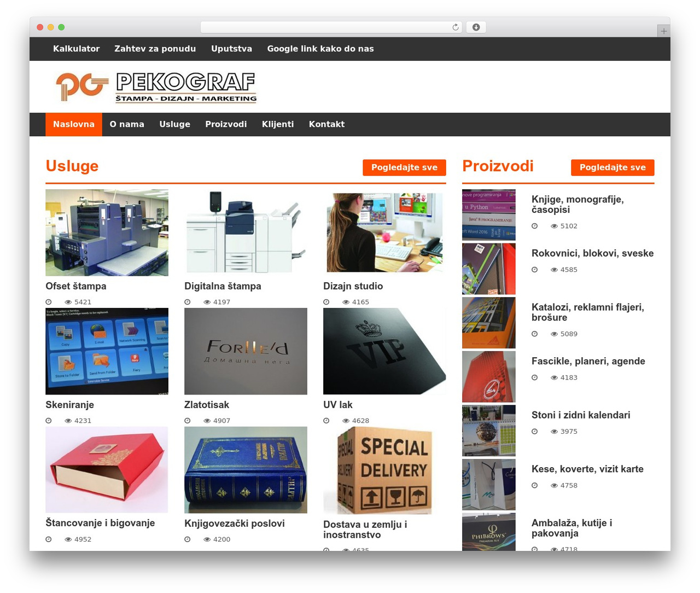Open the Proizvodi navigation item
The width and height of the screenshot is (700, 593).
(226, 124)
